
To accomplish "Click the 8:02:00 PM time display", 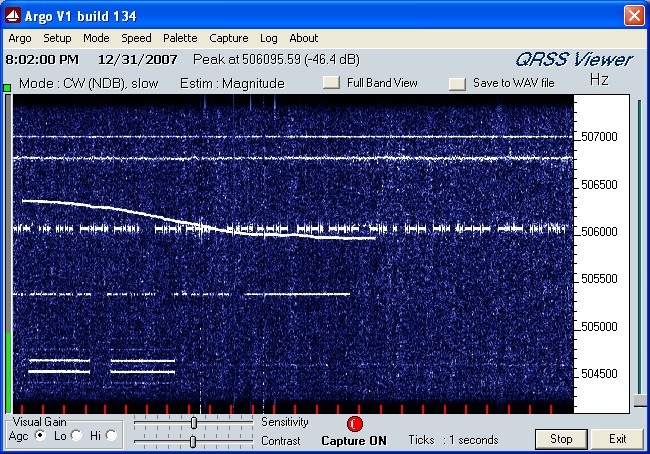I will [42, 60].
